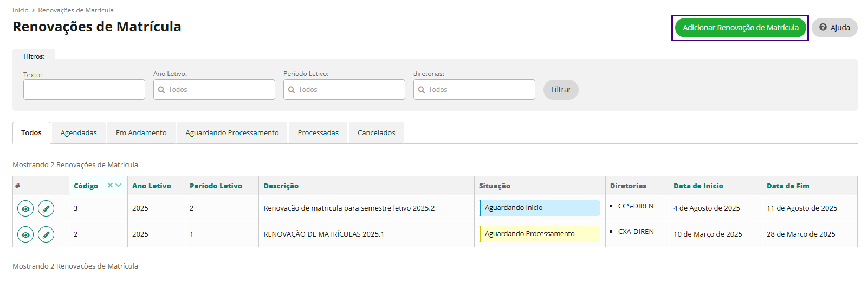Click the 'Renovações de Matrícula' breadcrumb text
Viewport: 868px width, 286px height.
pos(76,10)
